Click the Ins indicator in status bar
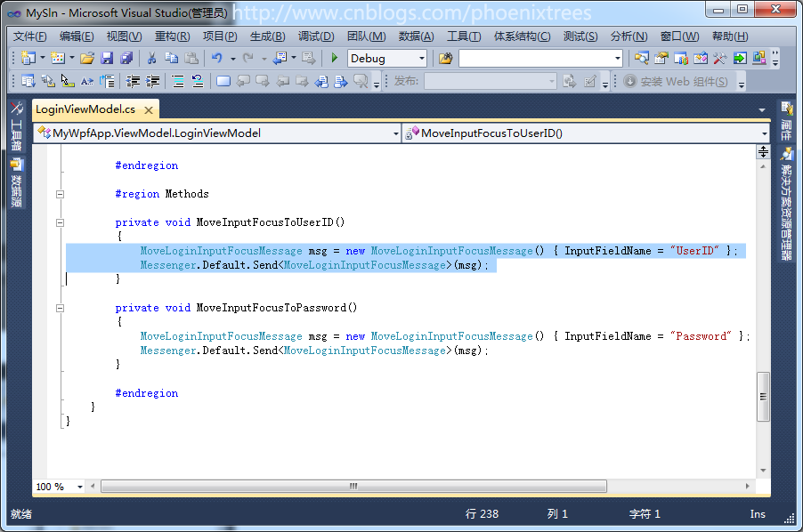This screenshot has width=803, height=532. (x=758, y=513)
